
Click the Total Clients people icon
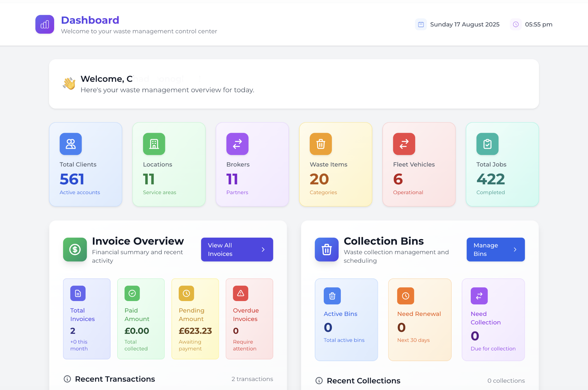(71, 144)
